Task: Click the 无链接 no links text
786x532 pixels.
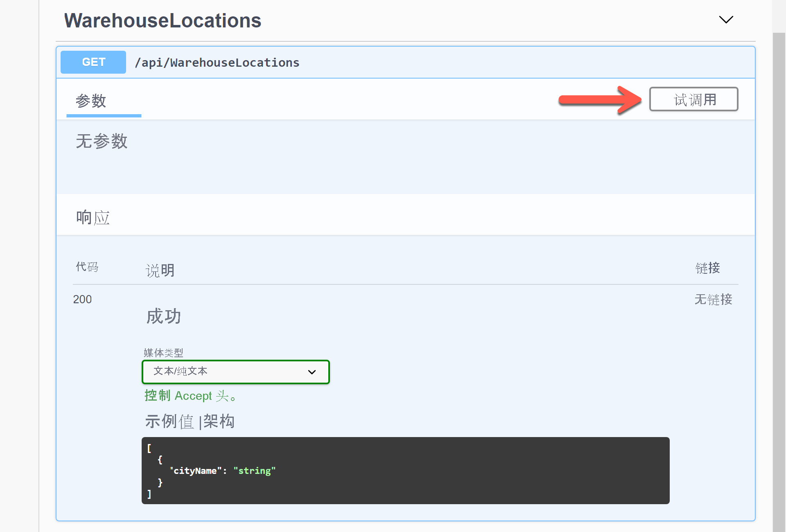Action: coord(713,299)
